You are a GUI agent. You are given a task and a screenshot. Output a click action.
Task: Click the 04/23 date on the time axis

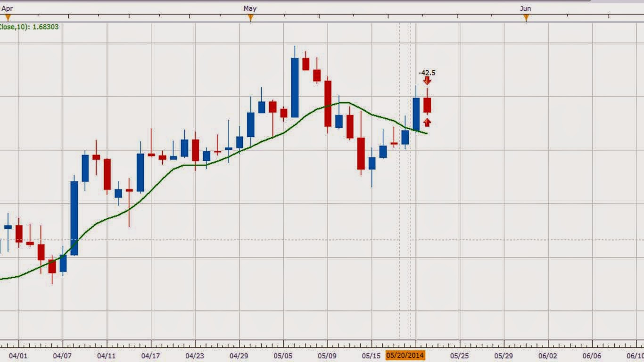pyautogui.click(x=194, y=355)
